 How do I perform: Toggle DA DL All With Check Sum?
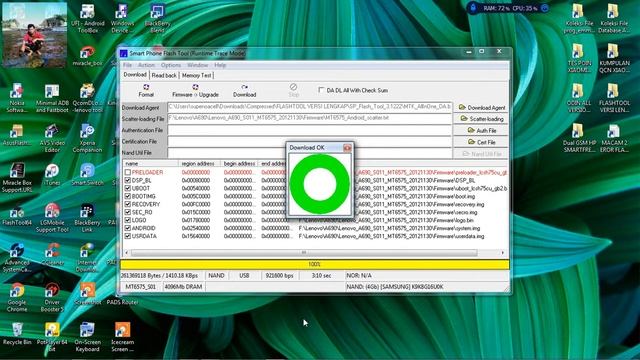pos(321,90)
